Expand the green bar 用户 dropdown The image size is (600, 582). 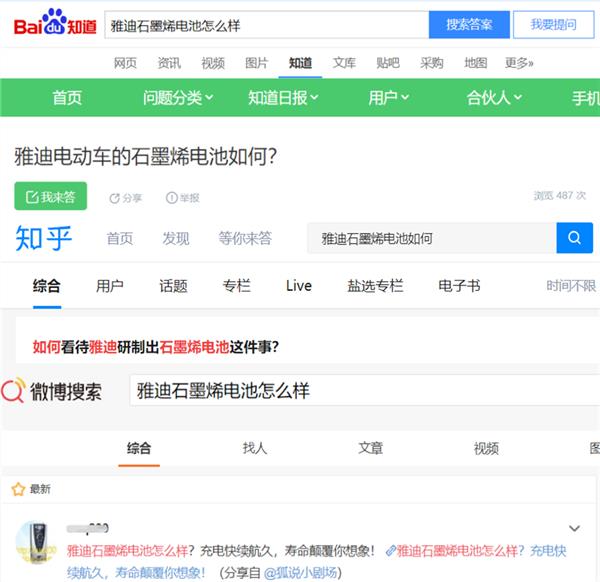click(389, 98)
